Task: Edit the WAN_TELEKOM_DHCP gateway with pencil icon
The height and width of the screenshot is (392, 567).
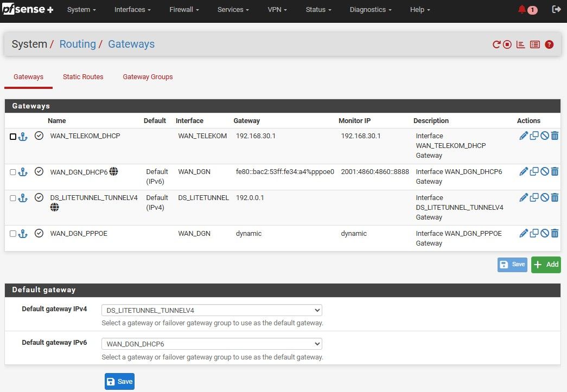Action: point(523,136)
